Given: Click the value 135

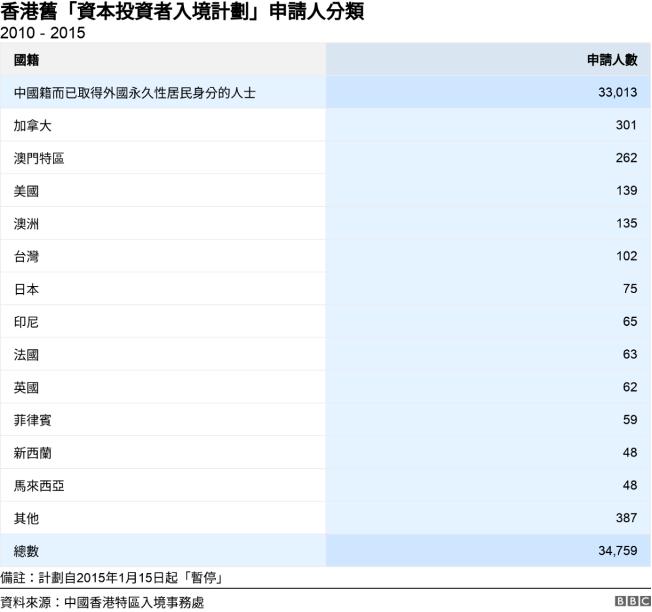Looking at the screenshot, I should click(626, 223).
